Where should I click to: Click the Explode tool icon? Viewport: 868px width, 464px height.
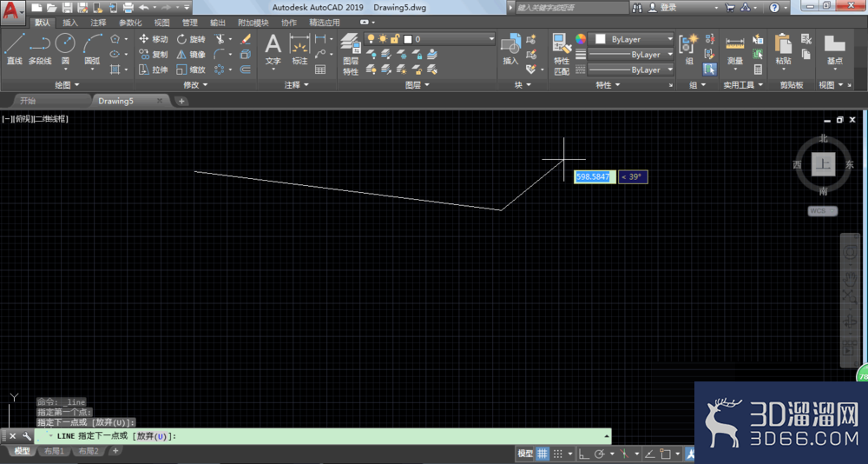[246, 55]
